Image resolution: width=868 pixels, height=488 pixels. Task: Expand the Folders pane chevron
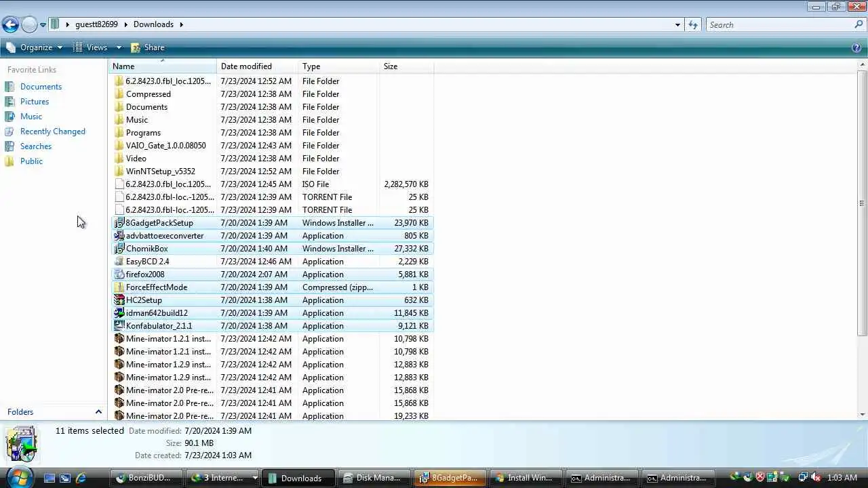[x=98, y=412]
